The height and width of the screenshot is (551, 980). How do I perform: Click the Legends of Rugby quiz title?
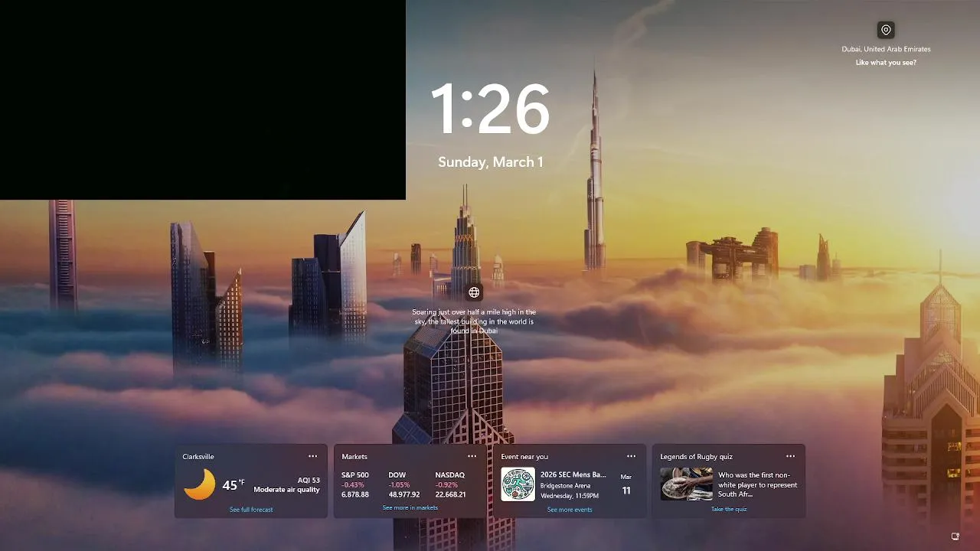point(696,457)
